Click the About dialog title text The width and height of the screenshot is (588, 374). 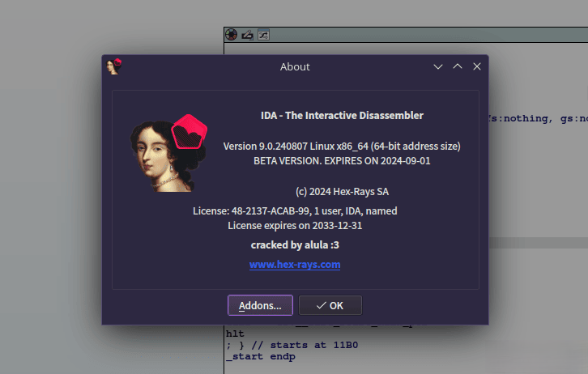[295, 66]
